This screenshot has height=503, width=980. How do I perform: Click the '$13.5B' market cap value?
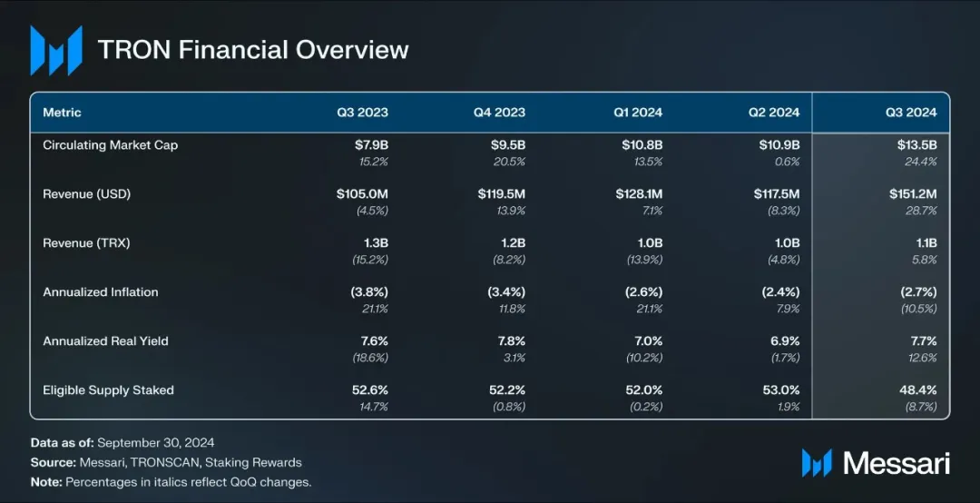[x=916, y=145]
